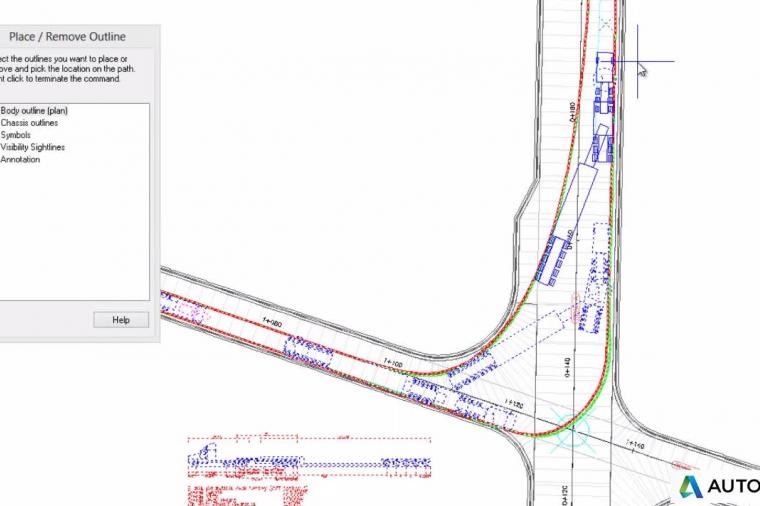
Task: Click the Help button in dialog
Action: [x=121, y=320]
